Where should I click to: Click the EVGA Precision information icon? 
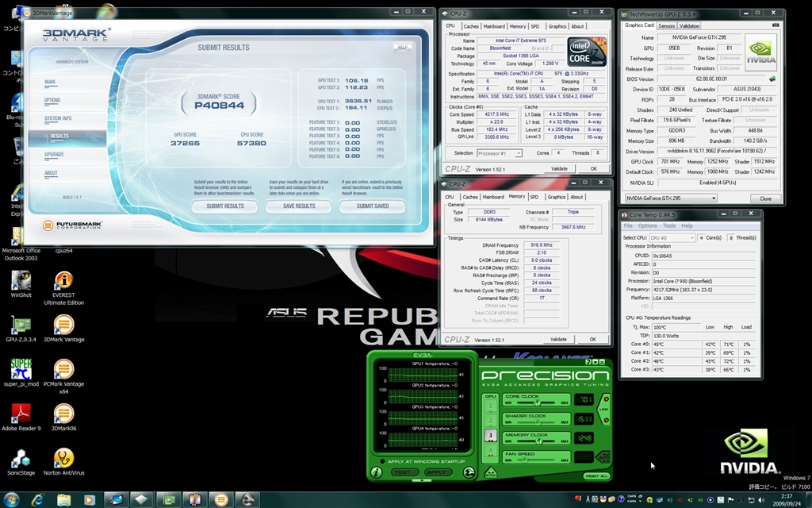click(377, 472)
